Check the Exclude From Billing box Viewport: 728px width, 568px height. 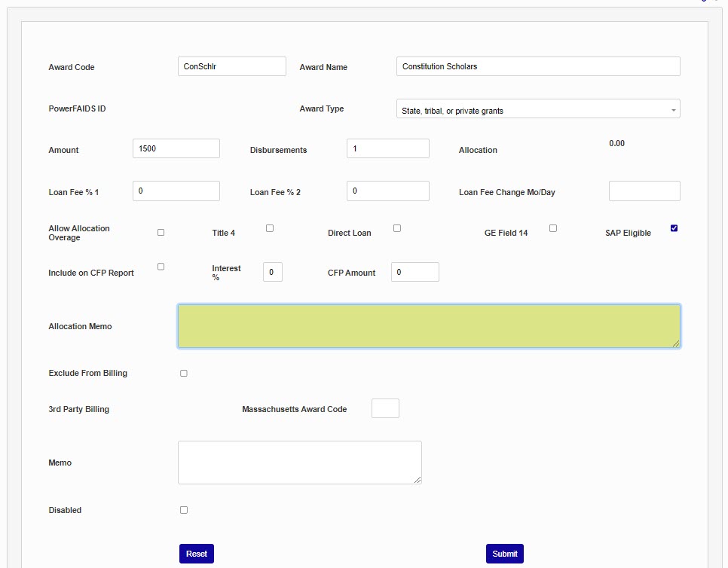[x=184, y=374]
